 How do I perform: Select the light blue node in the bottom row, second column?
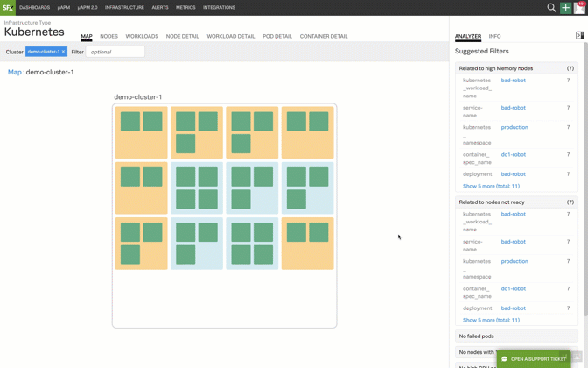pos(197,244)
